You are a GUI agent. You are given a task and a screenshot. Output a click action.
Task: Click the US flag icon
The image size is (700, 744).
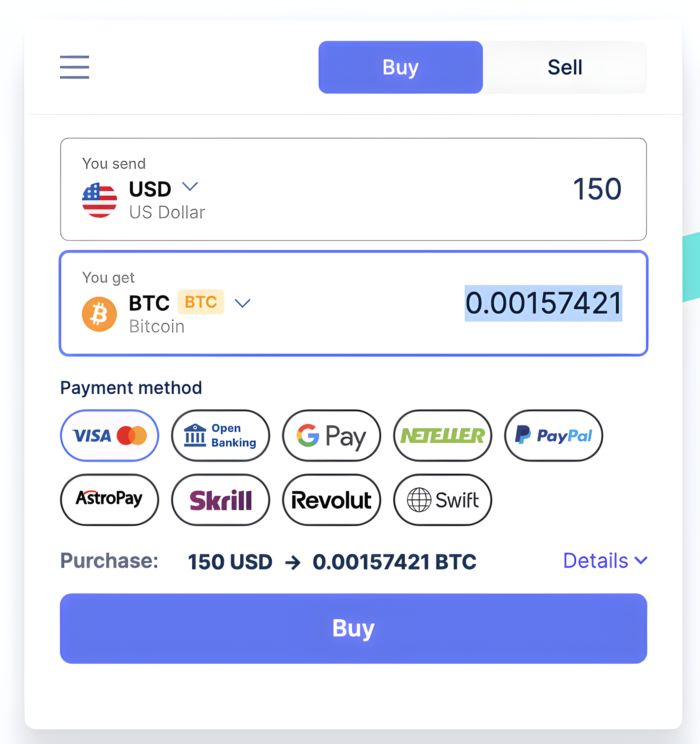tap(99, 200)
